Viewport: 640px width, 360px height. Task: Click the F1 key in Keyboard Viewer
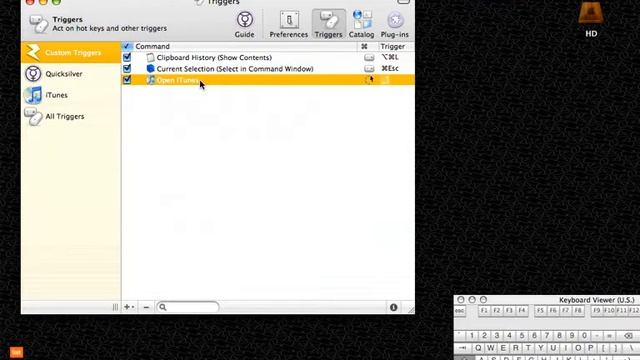pos(484,311)
